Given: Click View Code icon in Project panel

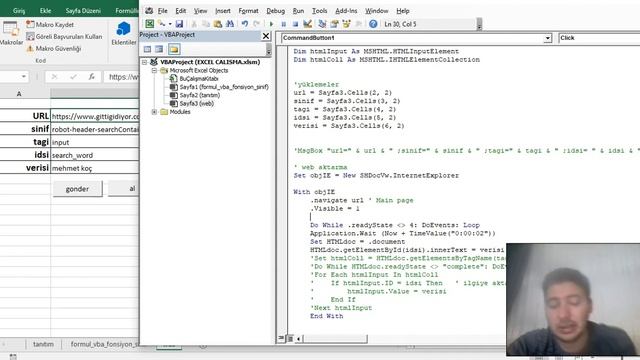Looking at the screenshot, I should click(147, 49).
